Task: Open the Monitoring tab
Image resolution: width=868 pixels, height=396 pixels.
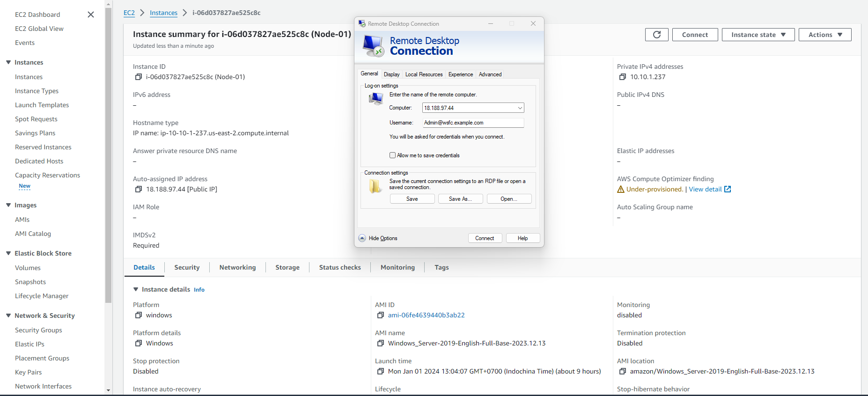Action: [397, 267]
